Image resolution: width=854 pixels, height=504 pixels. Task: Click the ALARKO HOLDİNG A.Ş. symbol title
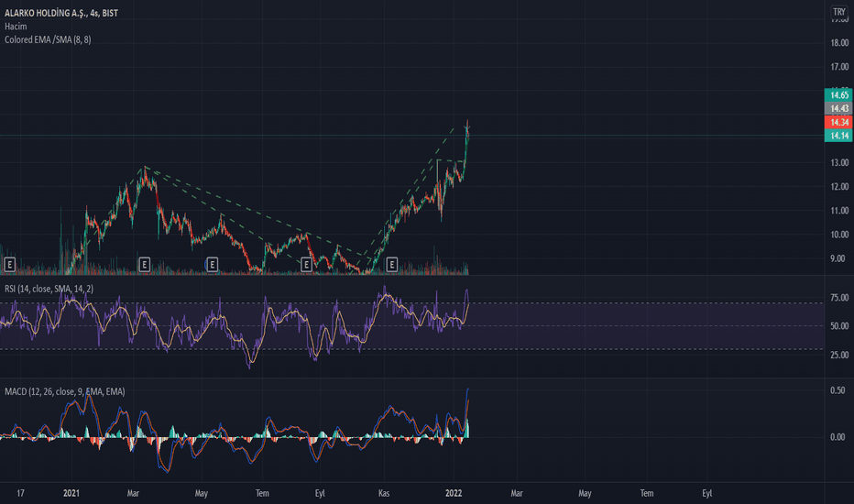[61, 13]
